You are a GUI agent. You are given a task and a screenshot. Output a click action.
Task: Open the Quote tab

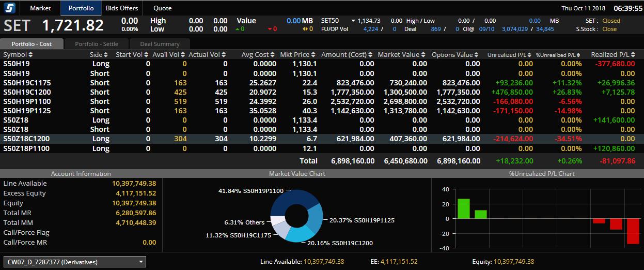(x=163, y=8)
